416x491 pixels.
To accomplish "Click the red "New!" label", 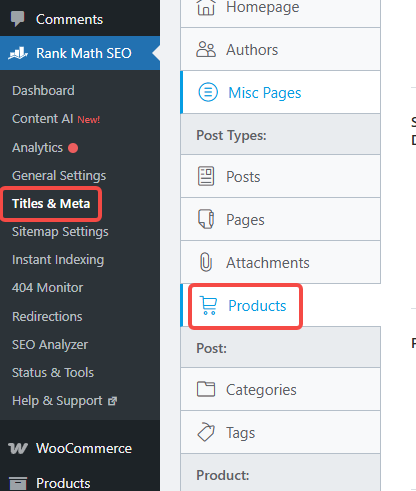I will (89, 119).
